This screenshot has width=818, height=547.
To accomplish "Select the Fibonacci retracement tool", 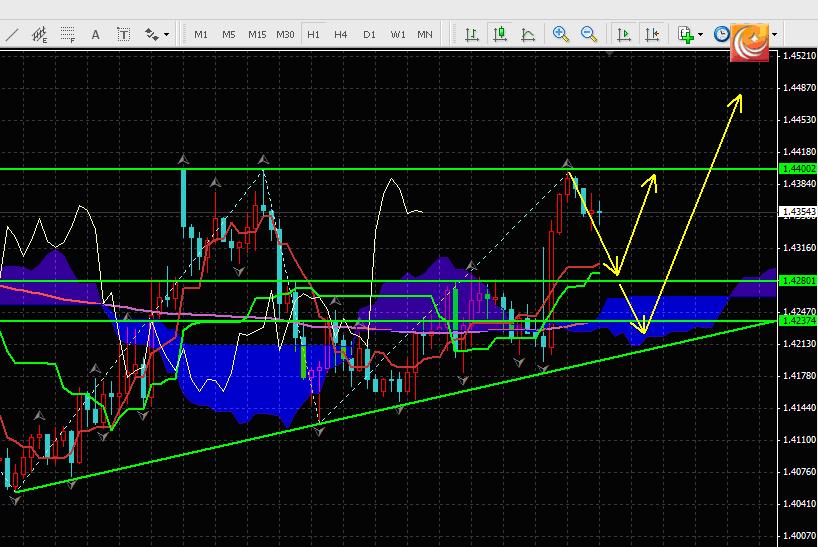I will pyautogui.click(x=67, y=35).
